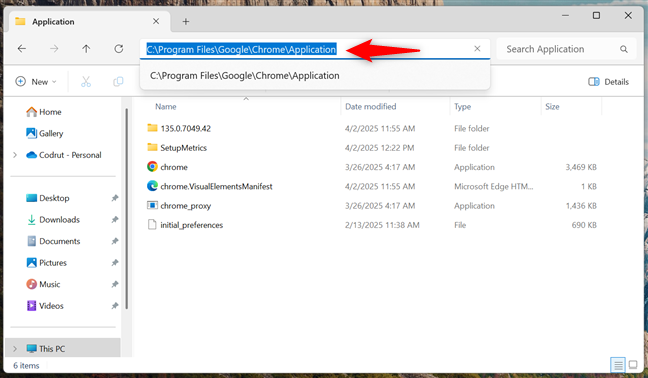Open Documents in quick access
The height and width of the screenshot is (378, 648).
(53, 241)
